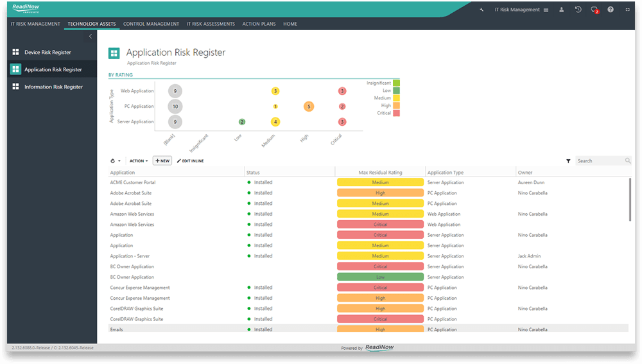Image resolution: width=642 pixels, height=364 pixels.
Task: Click the Jack Admin owner cell
Action: pos(529,256)
